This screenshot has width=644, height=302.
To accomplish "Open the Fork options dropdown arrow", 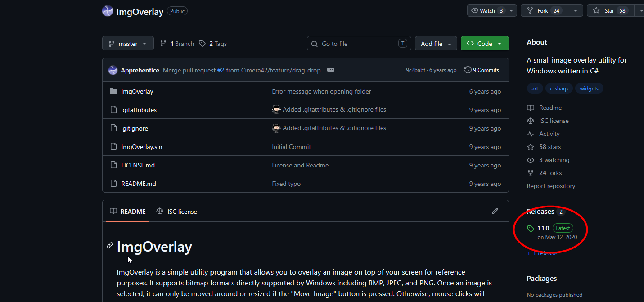I will click(576, 10).
